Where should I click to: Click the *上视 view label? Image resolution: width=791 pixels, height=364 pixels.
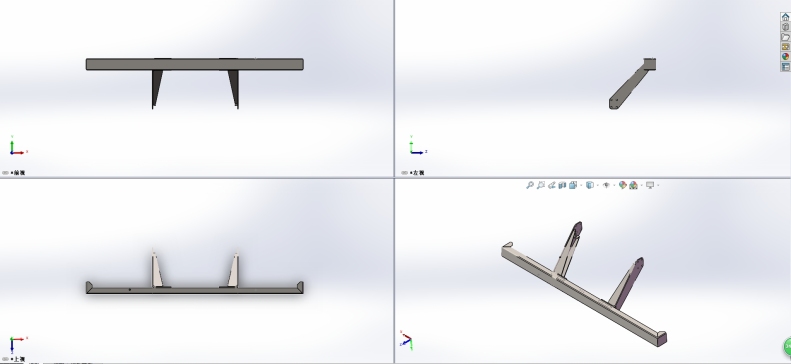pos(18,359)
